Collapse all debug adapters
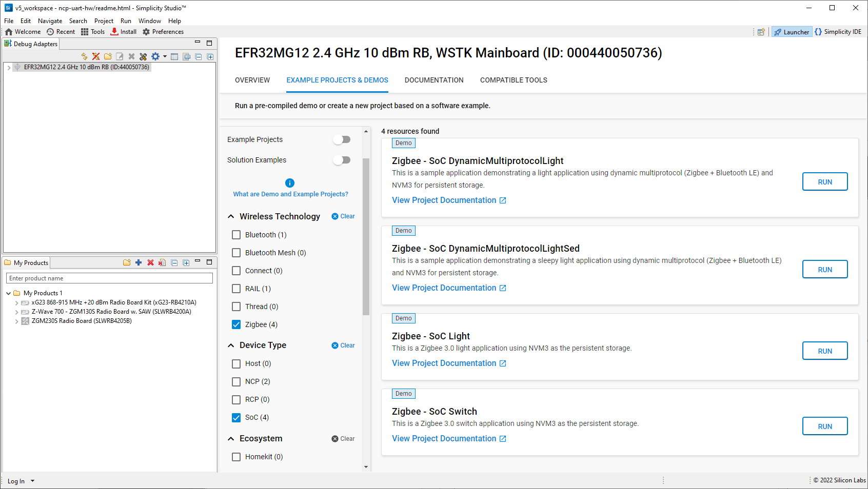Image resolution: width=868 pixels, height=489 pixels. tap(199, 56)
